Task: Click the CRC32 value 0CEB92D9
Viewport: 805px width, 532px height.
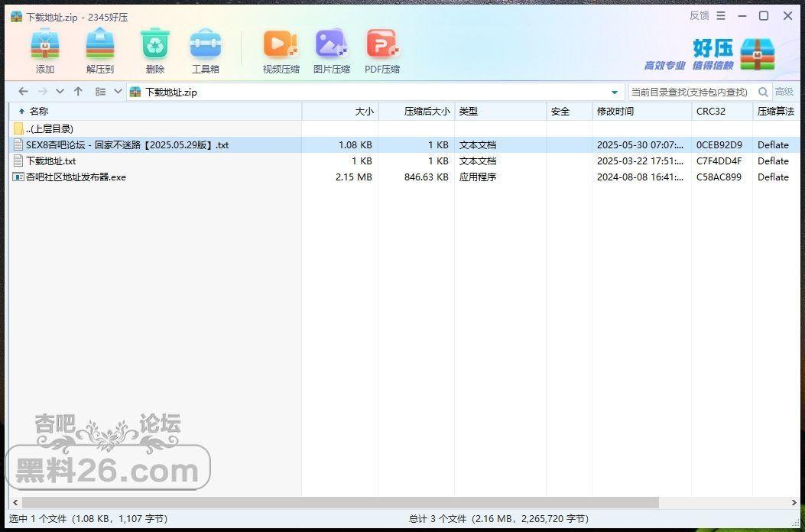Action: coord(719,144)
